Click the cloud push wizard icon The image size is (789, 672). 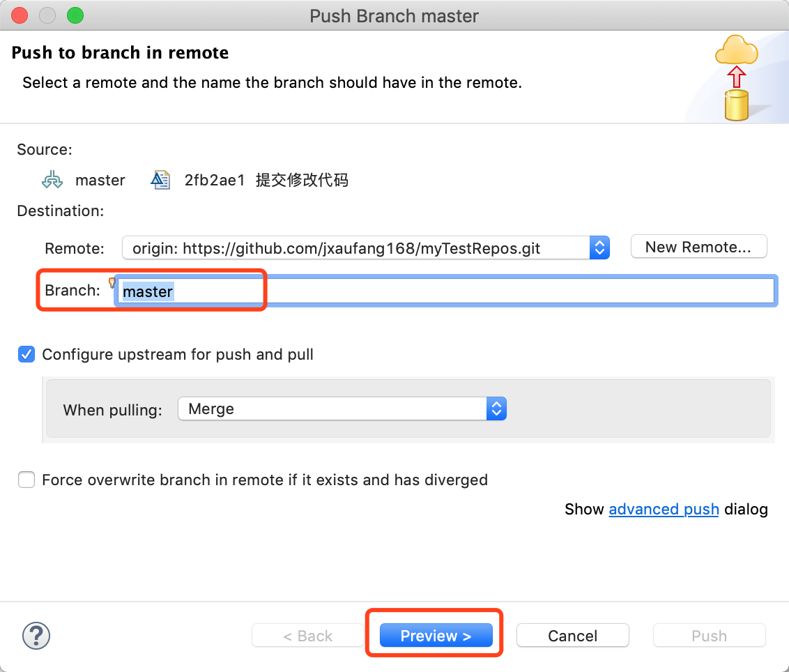coord(737,77)
